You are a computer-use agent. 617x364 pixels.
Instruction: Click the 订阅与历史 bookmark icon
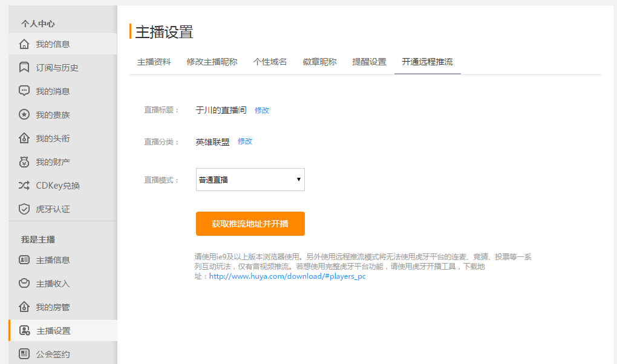[24, 67]
